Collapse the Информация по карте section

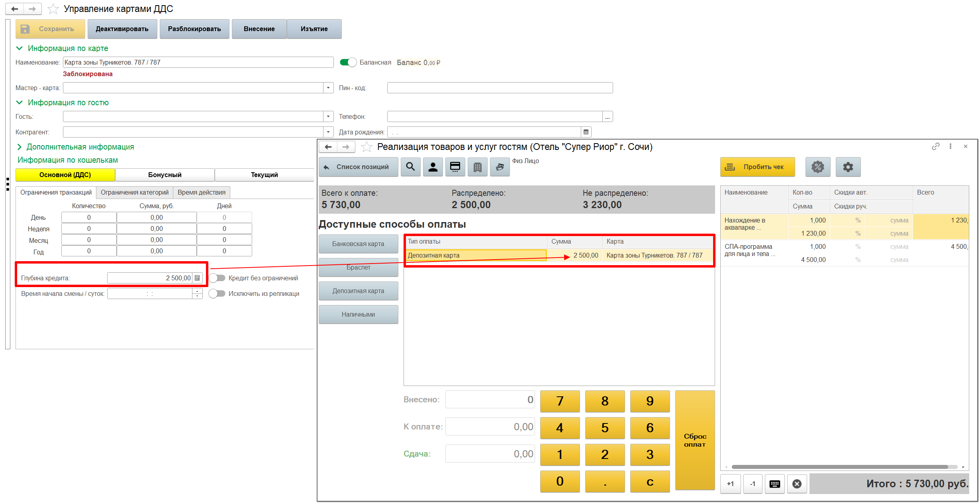[19, 48]
